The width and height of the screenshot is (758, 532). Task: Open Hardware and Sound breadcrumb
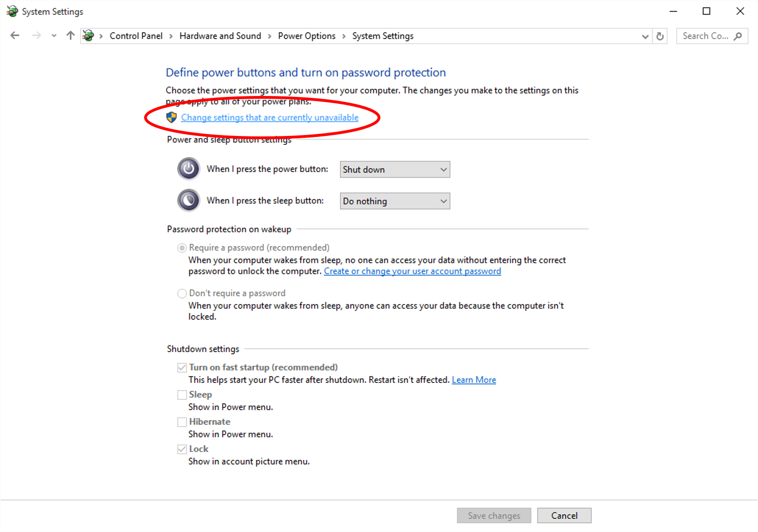tap(220, 35)
